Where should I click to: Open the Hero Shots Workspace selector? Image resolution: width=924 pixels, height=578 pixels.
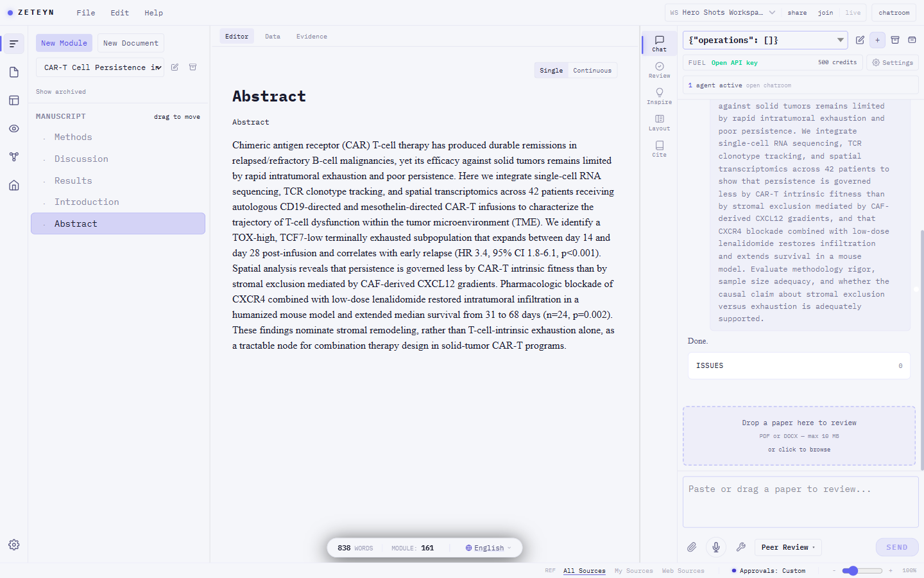(723, 12)
